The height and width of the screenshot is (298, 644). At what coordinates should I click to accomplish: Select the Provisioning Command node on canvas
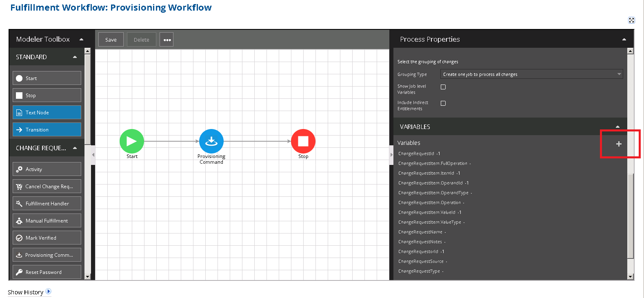(211, 141)
